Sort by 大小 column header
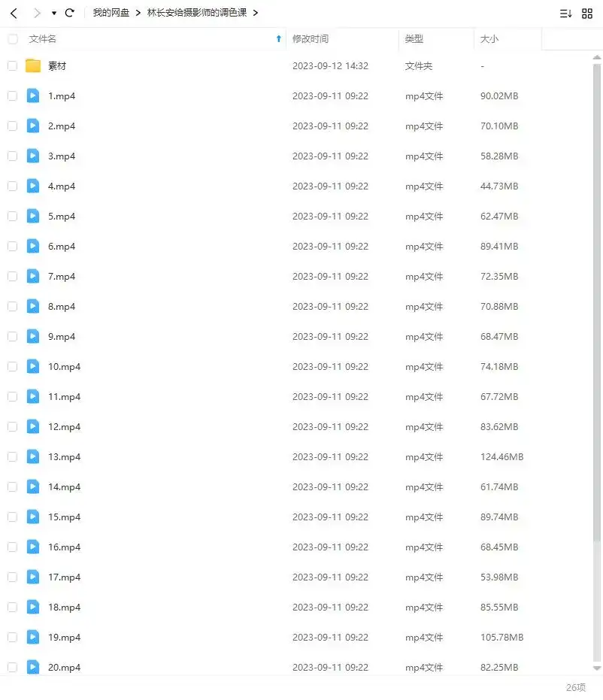Screen dimensions: 603x700 [x=489, y=39]
